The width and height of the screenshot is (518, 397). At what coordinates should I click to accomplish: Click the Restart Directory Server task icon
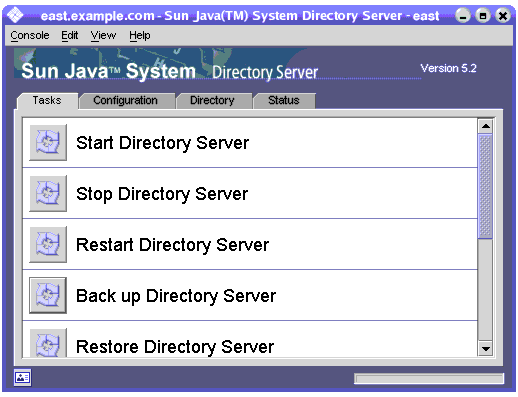pyautogui.click(x=48, y=244)
